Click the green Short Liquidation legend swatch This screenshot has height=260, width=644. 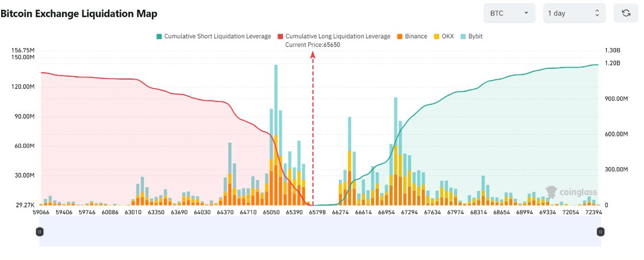pos(159,36)
